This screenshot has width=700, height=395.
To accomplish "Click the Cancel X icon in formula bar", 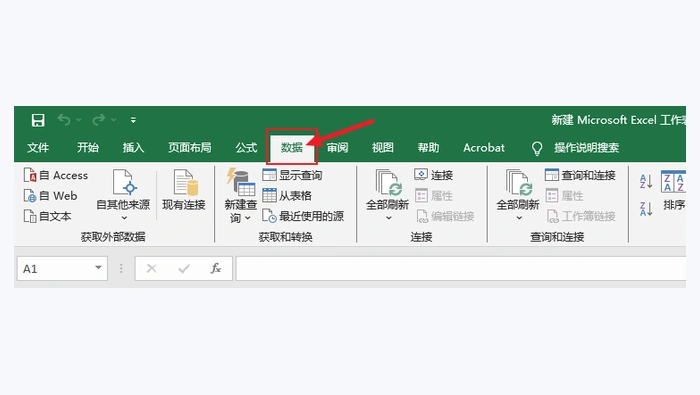I will pyautogui.click(x=152, y=269).
